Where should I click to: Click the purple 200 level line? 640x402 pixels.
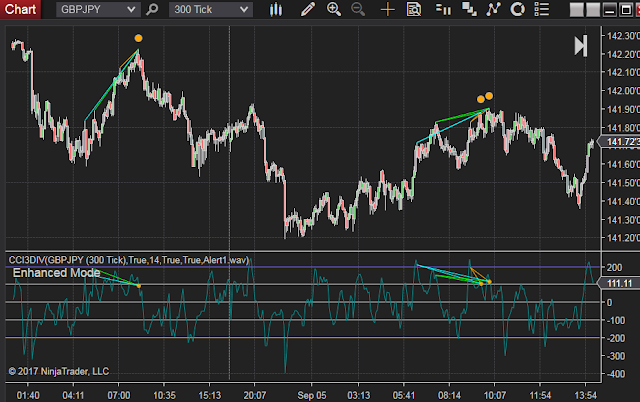coord(303,267)
